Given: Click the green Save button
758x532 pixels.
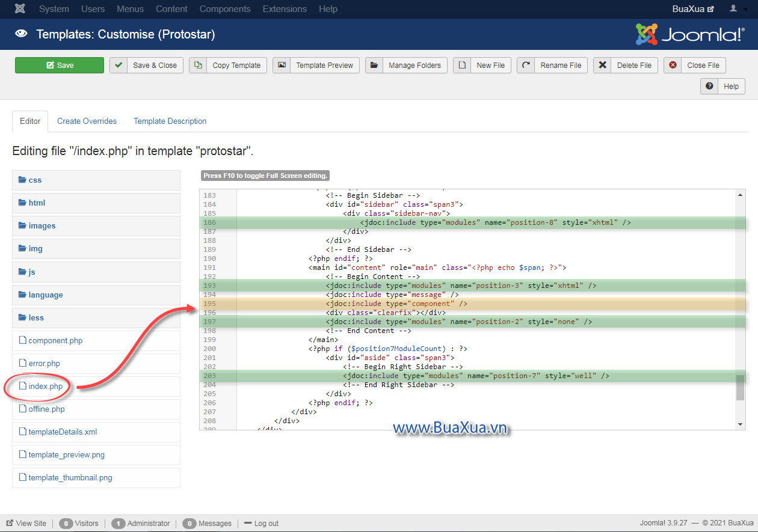Looking at the screenshot, I should pos(60,66).
